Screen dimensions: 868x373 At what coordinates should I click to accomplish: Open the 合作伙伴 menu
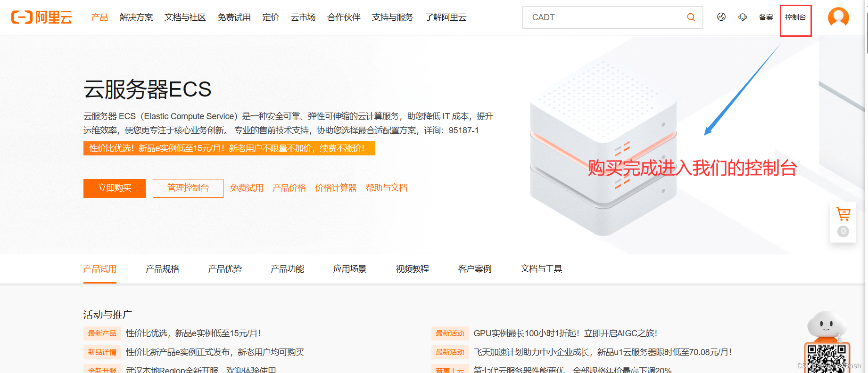(344, 17)
